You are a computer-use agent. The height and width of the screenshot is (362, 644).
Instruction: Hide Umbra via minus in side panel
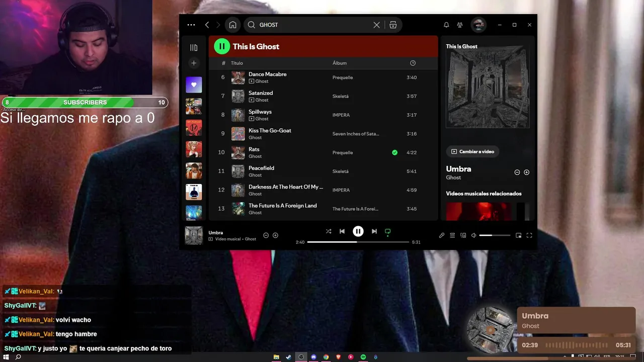[517, 172]
